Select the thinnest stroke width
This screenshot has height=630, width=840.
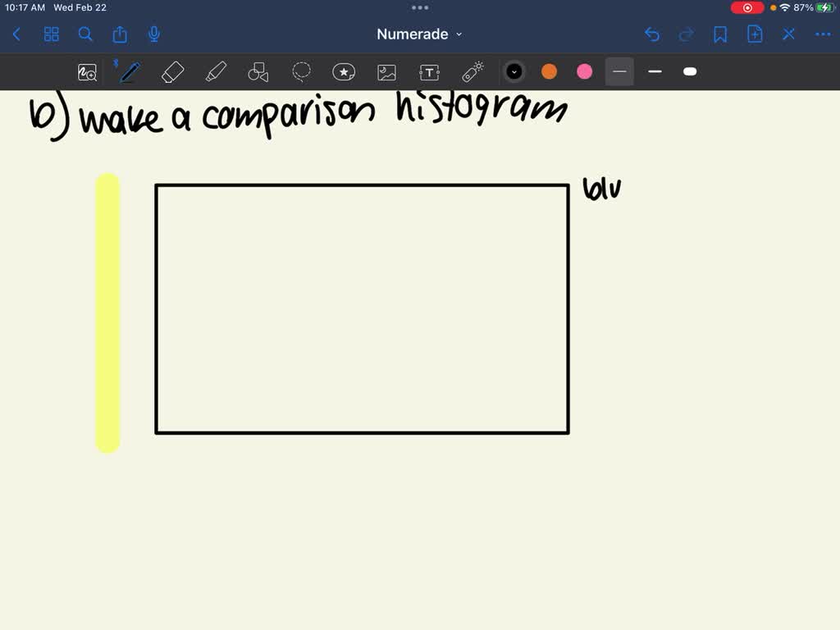620,72
